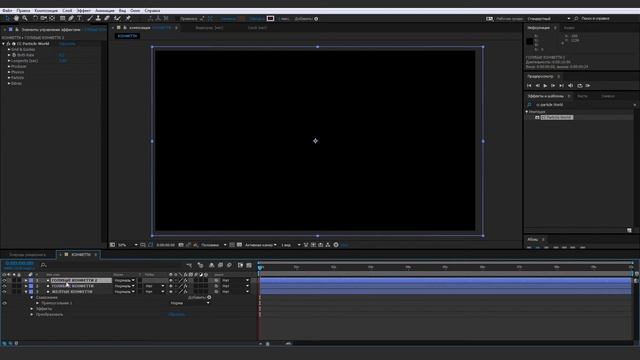Step forward one frame in preview panel

553,86
